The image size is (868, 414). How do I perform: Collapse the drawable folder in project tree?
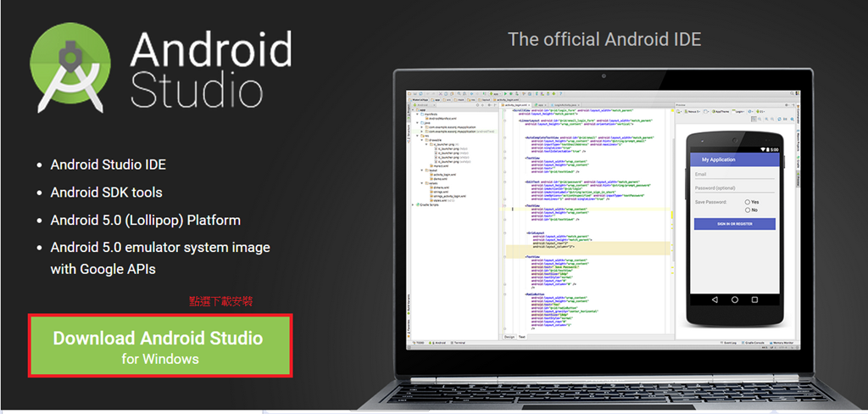point(422,140)
